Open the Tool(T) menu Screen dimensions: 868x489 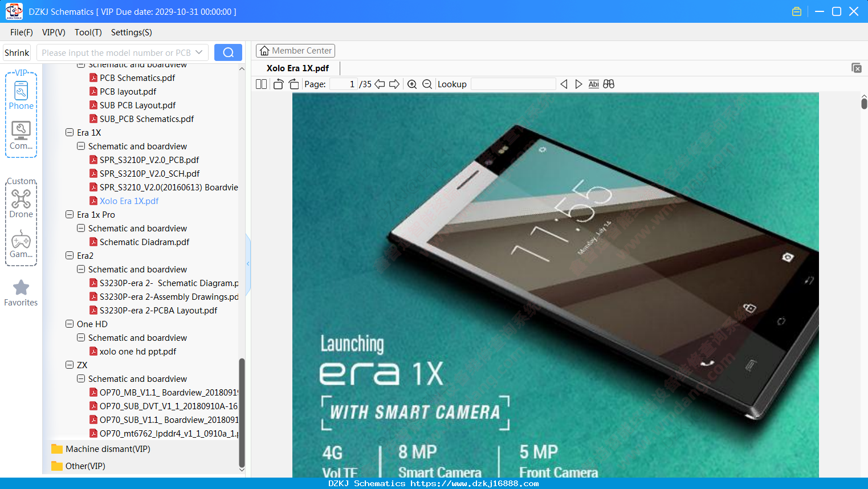[88, 32]
